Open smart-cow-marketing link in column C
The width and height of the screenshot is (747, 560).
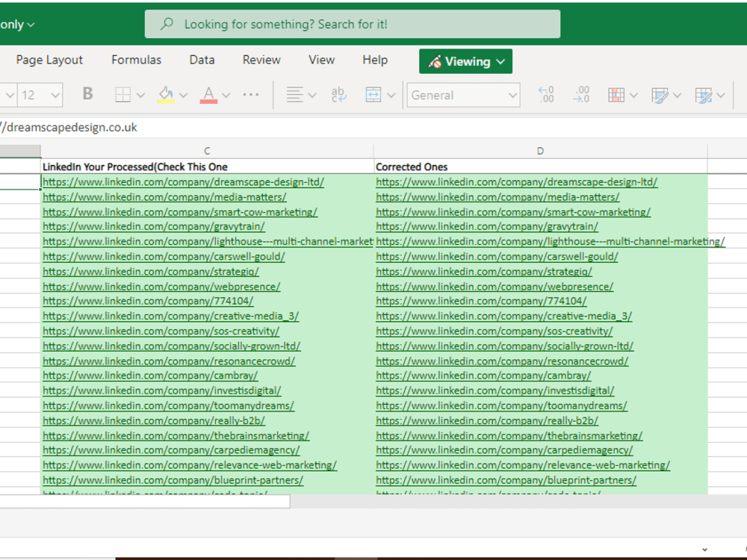pos(180,212)
